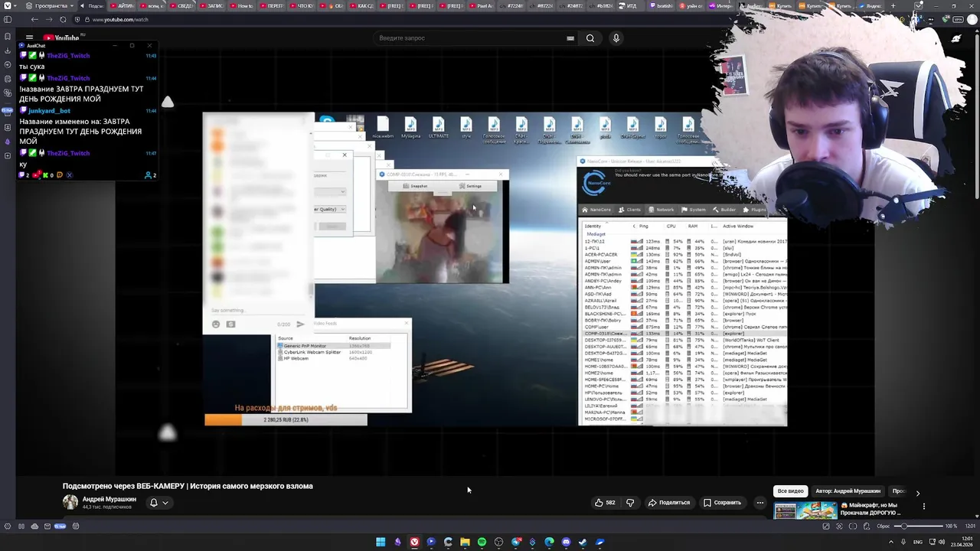Click the Поделиться share button
The width and height of the screenshot is (980, 551).
coord(669,503)
